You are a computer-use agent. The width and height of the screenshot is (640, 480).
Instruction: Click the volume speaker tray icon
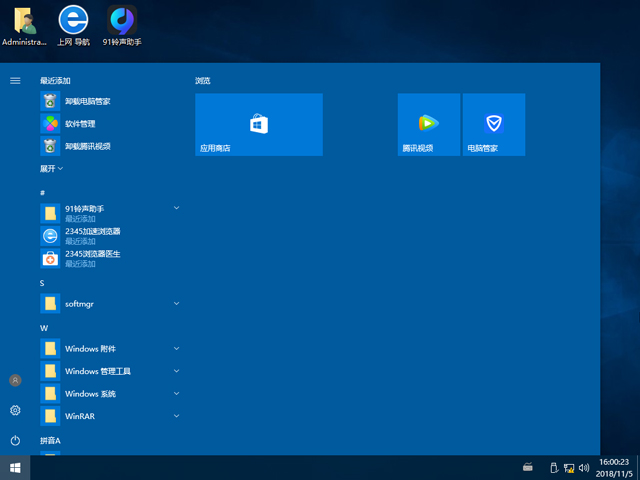(585, 467)
